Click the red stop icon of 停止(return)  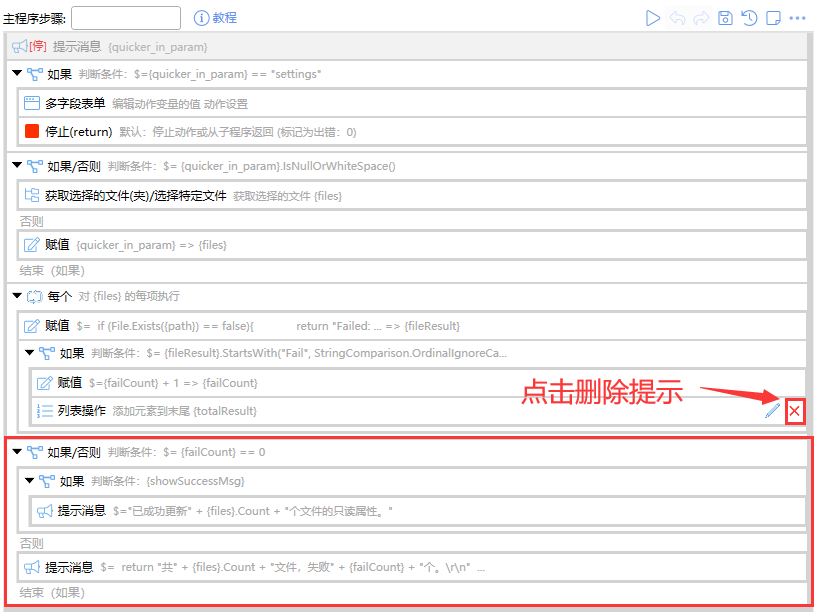(x=32, y=131)
